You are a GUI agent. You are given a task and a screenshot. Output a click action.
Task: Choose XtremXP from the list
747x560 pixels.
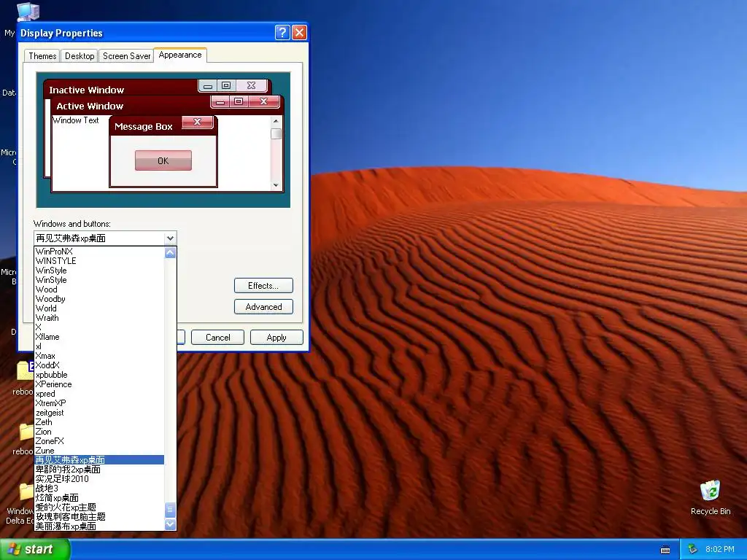point(99,403)
